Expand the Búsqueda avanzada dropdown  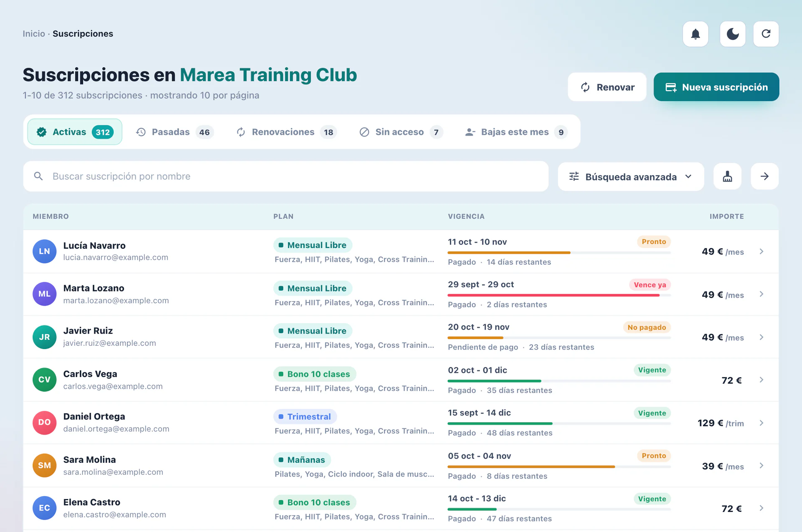pyautogui.click(x=631, y=177)
